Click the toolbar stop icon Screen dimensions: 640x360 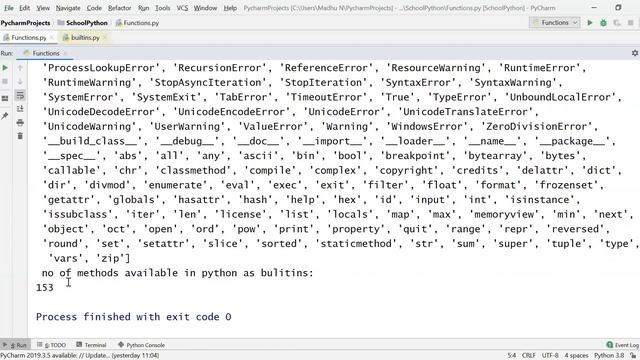[631, 23]
